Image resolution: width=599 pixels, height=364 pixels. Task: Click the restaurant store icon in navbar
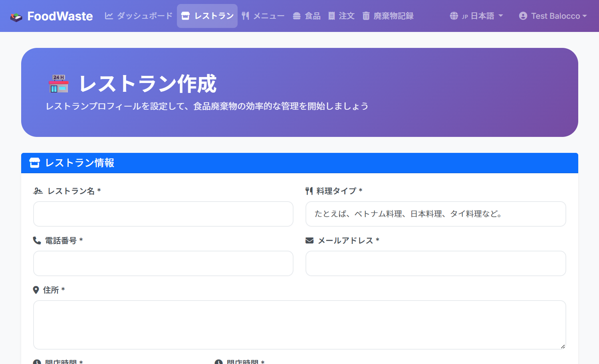coord(185,16)
